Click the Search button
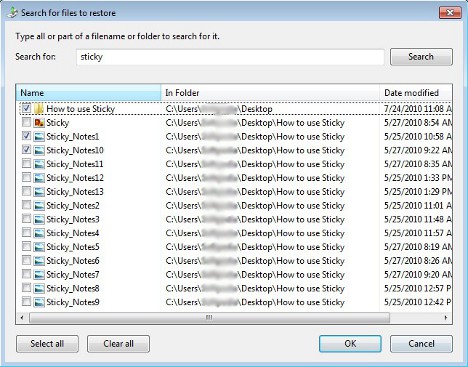Screen dimensions: 468x367 click(x=421, y=57)
